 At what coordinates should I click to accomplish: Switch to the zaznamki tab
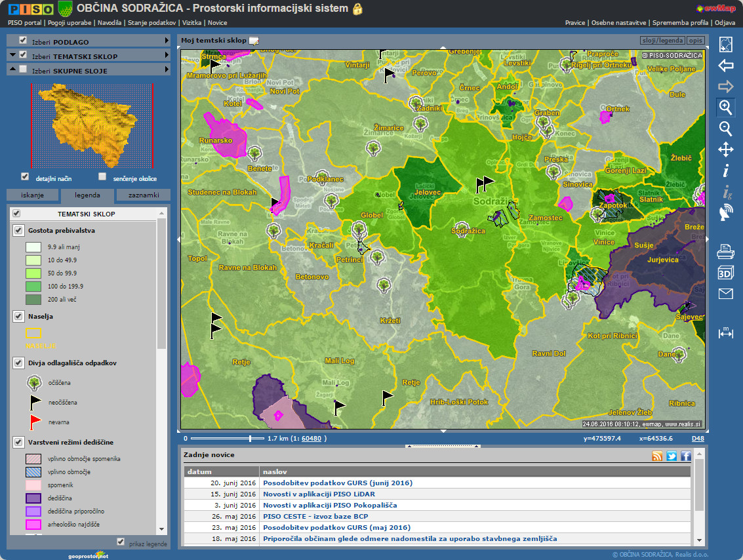(143, 195)
